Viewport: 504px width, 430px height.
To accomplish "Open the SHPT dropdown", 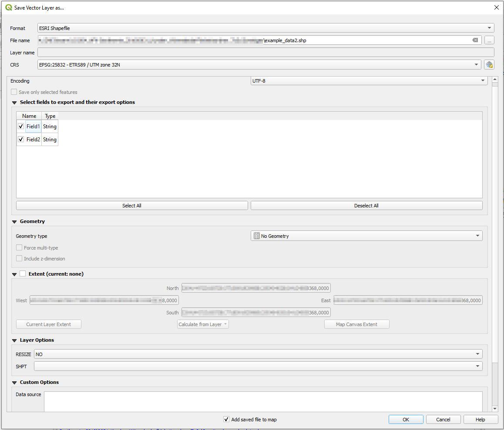I will (x=478, y=366).
